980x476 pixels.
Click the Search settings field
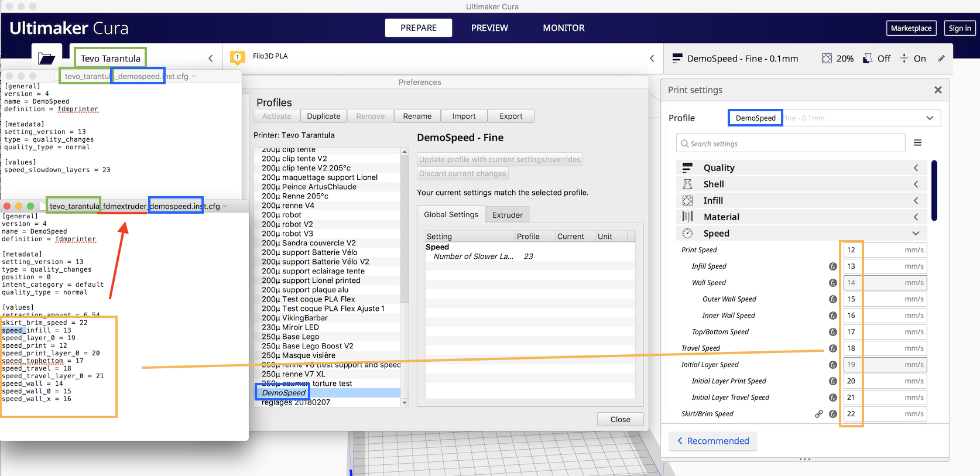[x=790, y=143]
